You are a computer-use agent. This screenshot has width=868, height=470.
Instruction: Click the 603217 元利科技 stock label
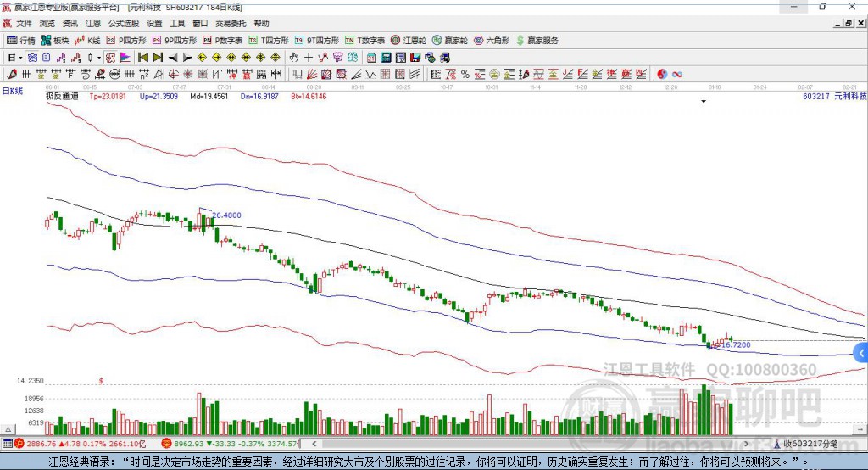click(835, 96)
